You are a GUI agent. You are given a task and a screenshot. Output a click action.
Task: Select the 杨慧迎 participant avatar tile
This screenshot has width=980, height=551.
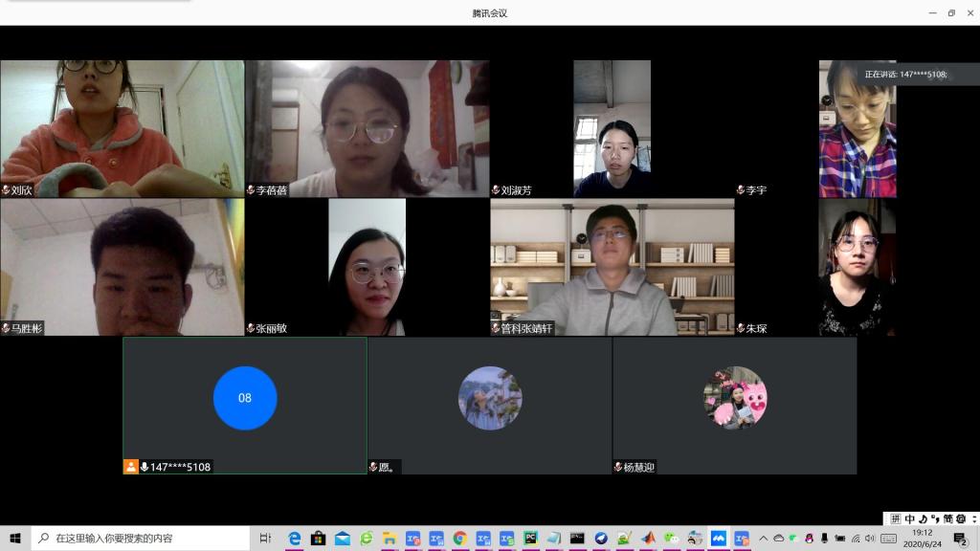click(x=735, y=398)
